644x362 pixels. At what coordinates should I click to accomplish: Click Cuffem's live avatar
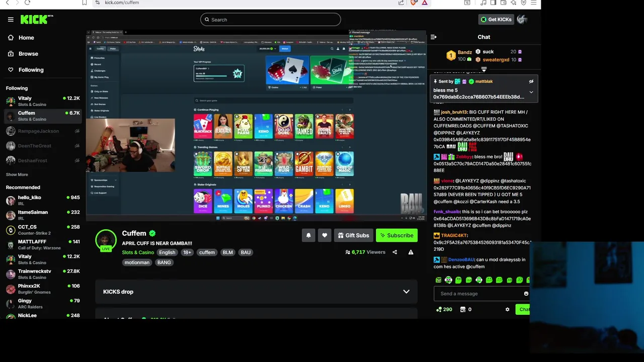(106, 240)
